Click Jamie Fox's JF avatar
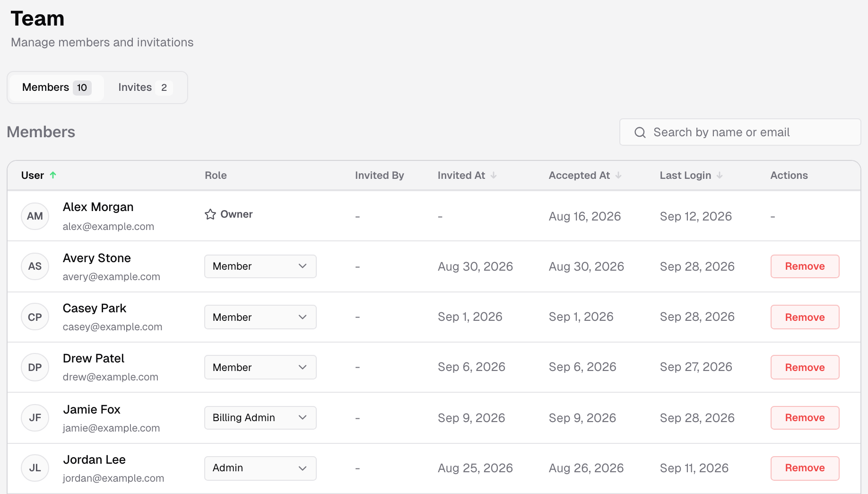868x494 pixels. coord(35,418)
